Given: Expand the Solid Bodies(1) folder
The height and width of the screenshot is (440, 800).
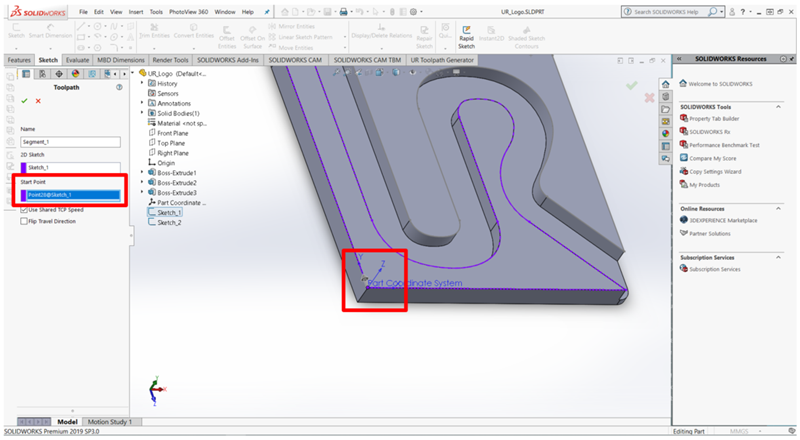Looking at the screenshot, I should (142, 113).
